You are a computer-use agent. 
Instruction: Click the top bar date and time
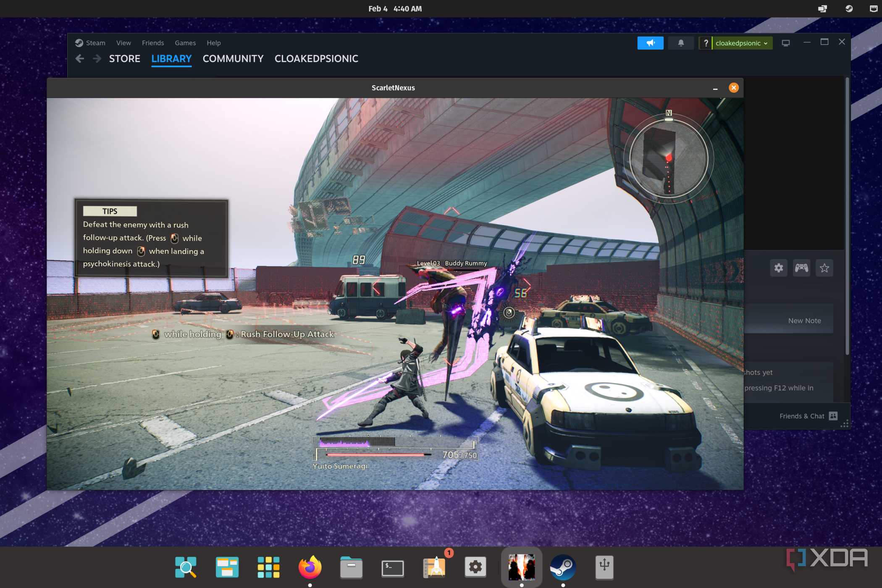(x=395, y=8)
